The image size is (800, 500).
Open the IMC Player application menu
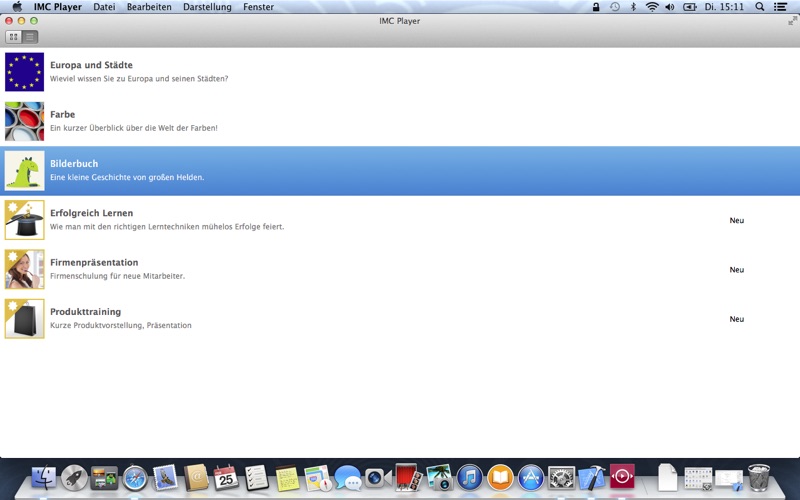[58, 7]
